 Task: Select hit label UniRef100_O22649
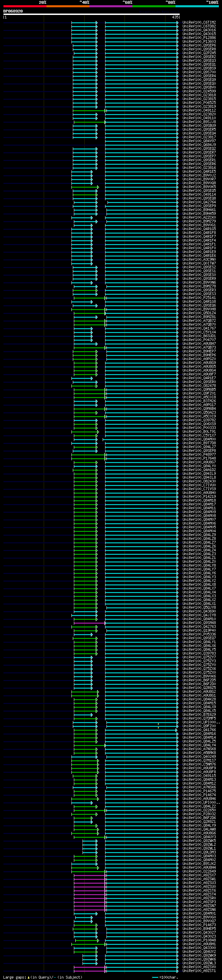coord(199,871)
